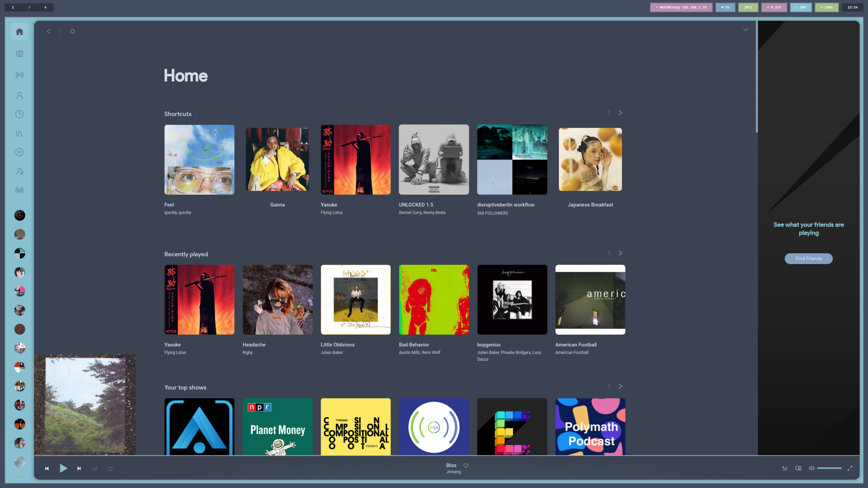The width and height of the screenshot is (868, 488).
Task: Switch to workspace 4 in top bar
Action: pyautogui.click(x=45, y=7)
